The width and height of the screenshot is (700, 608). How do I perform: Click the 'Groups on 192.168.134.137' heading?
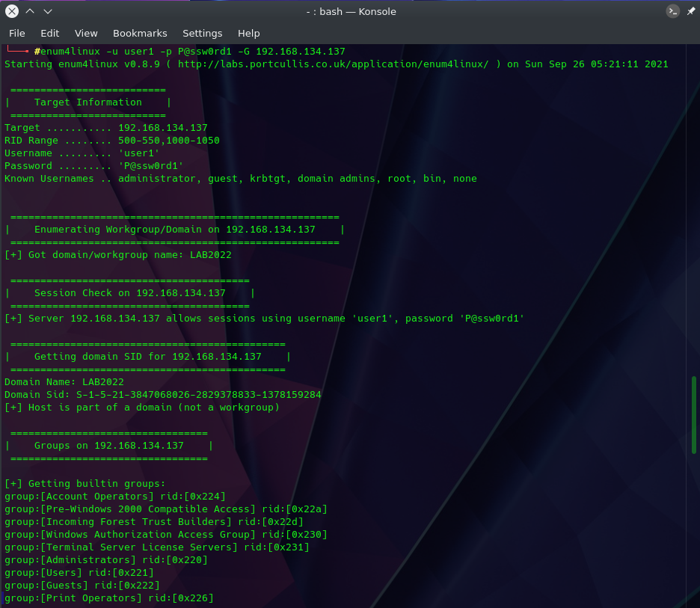tap(109, 446)
